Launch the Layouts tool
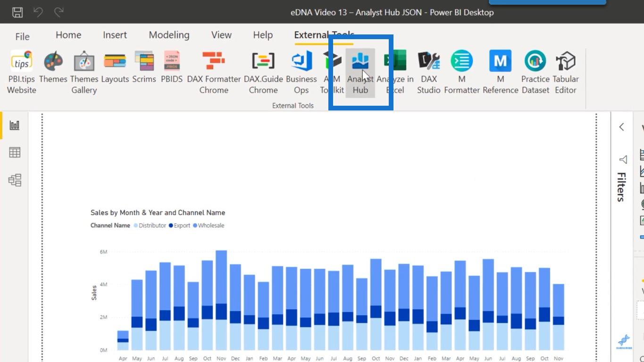 click(115, 67)
